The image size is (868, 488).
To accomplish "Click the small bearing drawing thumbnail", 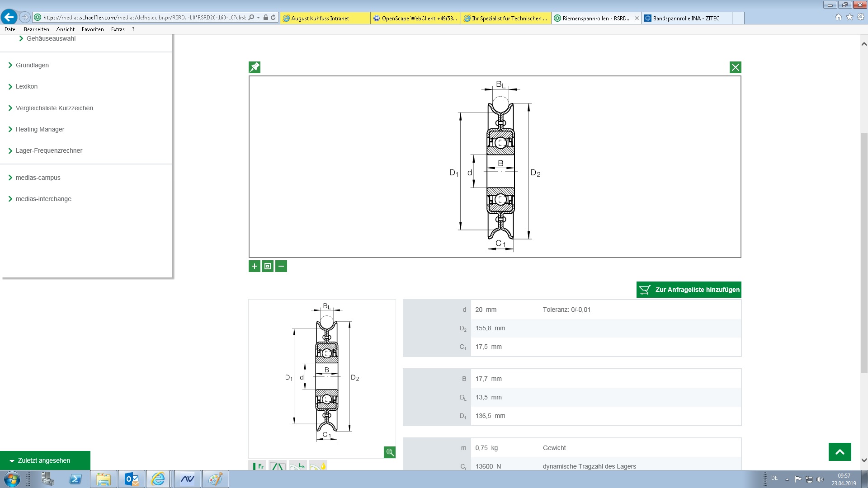I will coord(322,375).
